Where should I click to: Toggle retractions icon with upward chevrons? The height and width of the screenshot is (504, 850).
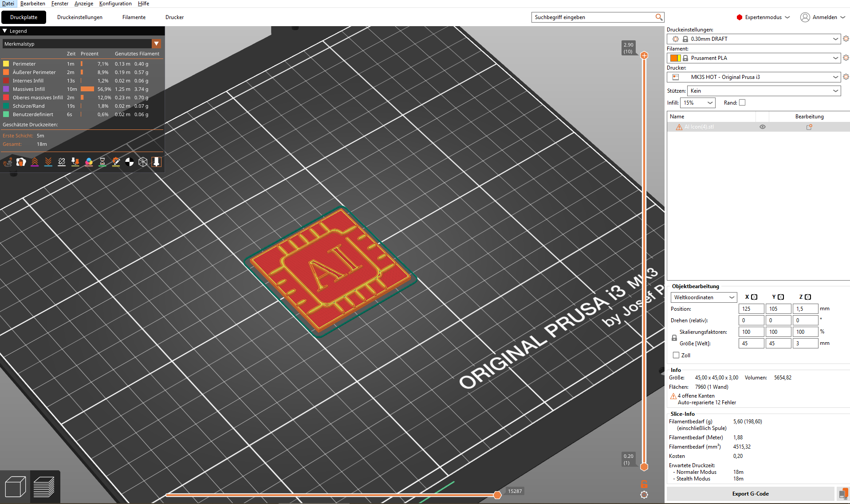pos(35,162)
